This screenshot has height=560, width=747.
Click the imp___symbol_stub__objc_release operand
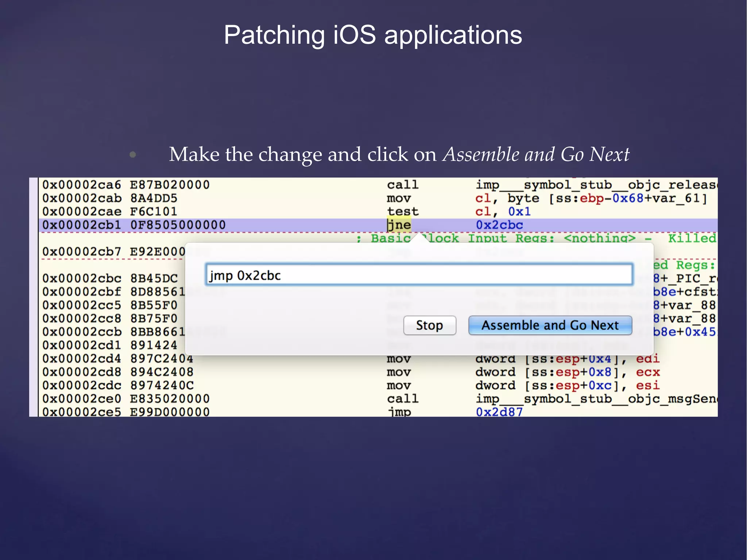[x=596, y=185]
